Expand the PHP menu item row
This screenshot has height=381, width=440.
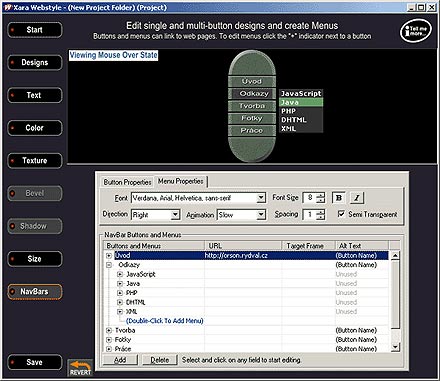coord(120,293)
